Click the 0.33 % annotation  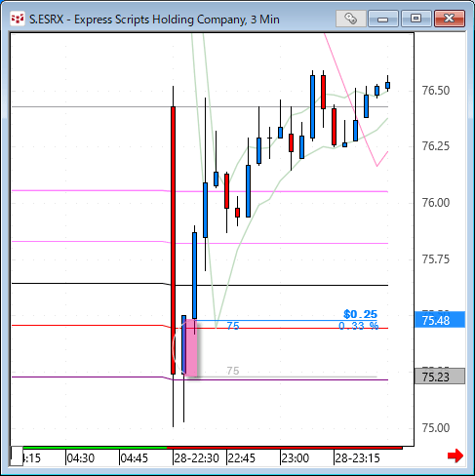(359, 326)
